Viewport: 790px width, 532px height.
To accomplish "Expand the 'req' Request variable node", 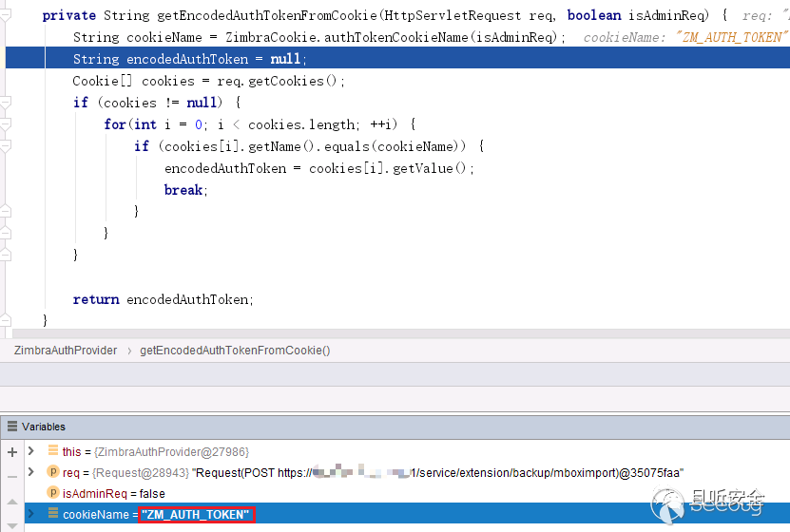I will 31,471.
